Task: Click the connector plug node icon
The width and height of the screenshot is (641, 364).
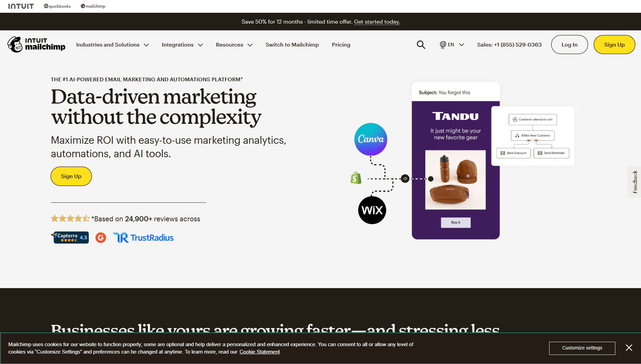Action: tap(405, 178)
